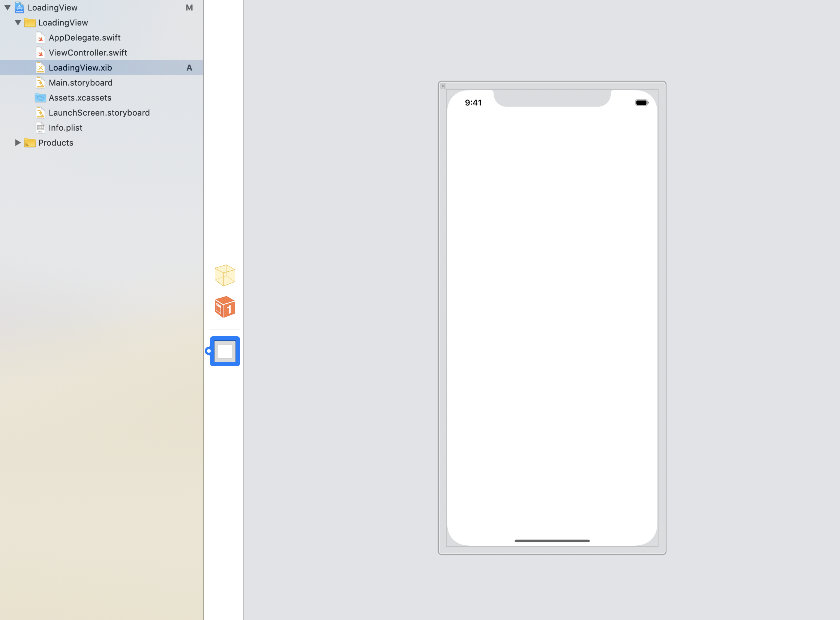Screen dimensions: 840x620
Task: Click the battery indicator in simulated status bar
Action: tap(641, 102)
